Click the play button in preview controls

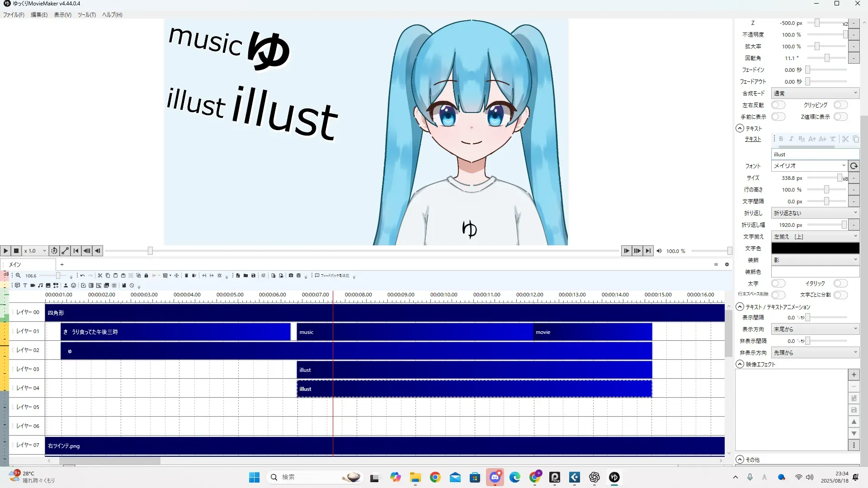tap(5, 251)
